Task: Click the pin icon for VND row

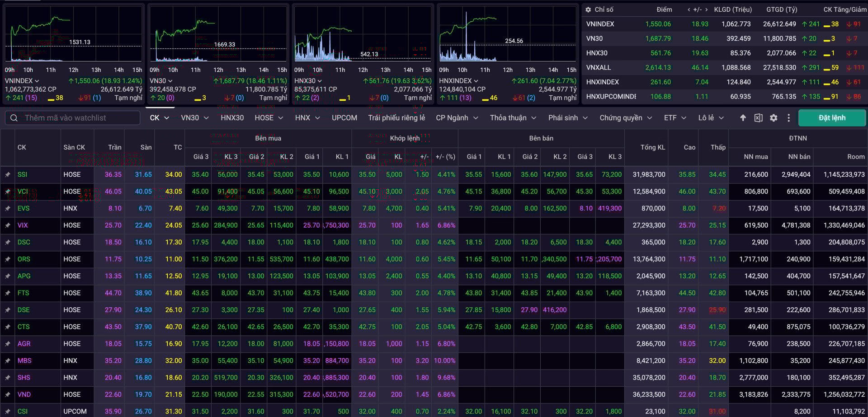Action: pos(8,394)
